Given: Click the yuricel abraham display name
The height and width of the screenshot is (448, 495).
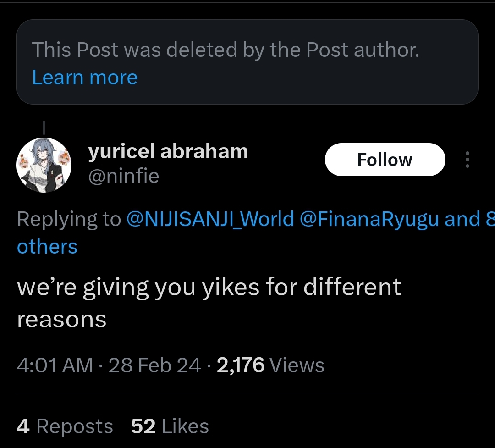Looking at the screenshot, I should tap(168, 151).
